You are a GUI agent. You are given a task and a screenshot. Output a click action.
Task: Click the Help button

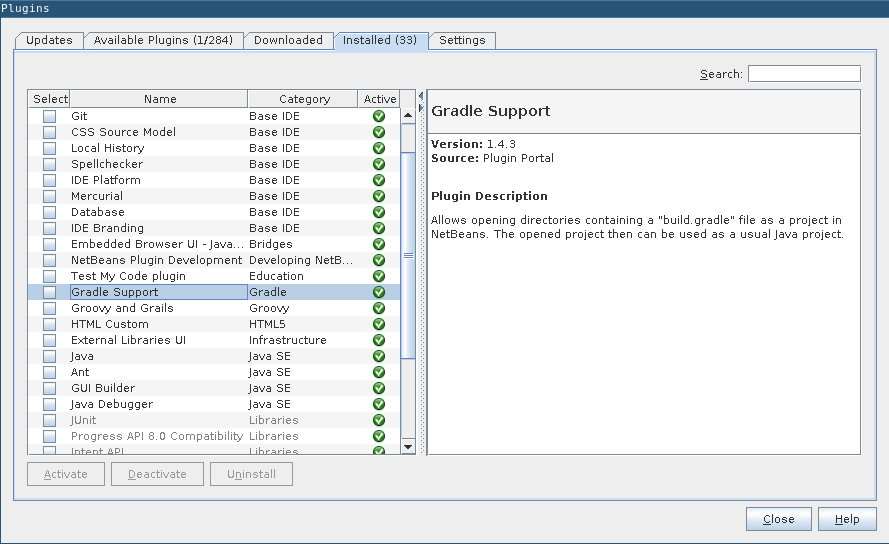click(x=846, y=519)
